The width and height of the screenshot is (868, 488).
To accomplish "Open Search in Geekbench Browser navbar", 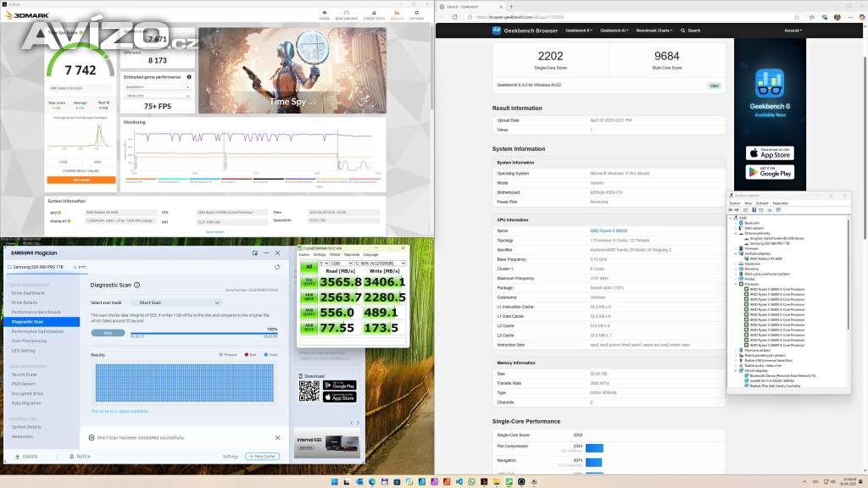I will pyautogui.click(x=691, y=30).
